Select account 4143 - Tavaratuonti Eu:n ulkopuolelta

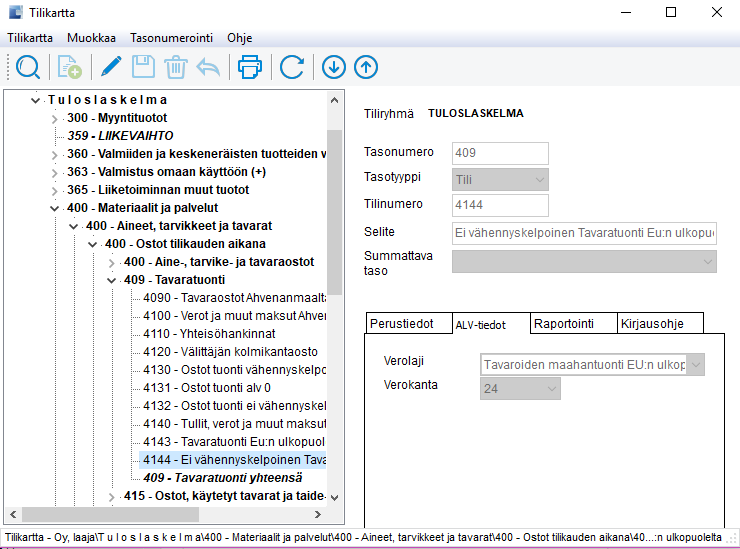pos(234,441)
